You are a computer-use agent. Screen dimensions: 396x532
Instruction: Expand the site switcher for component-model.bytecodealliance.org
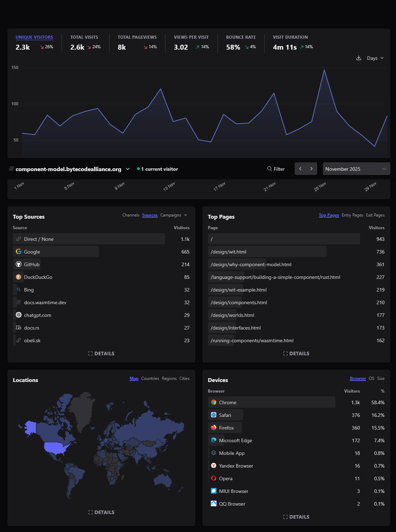pyautogui.click(x=128, y=169)
